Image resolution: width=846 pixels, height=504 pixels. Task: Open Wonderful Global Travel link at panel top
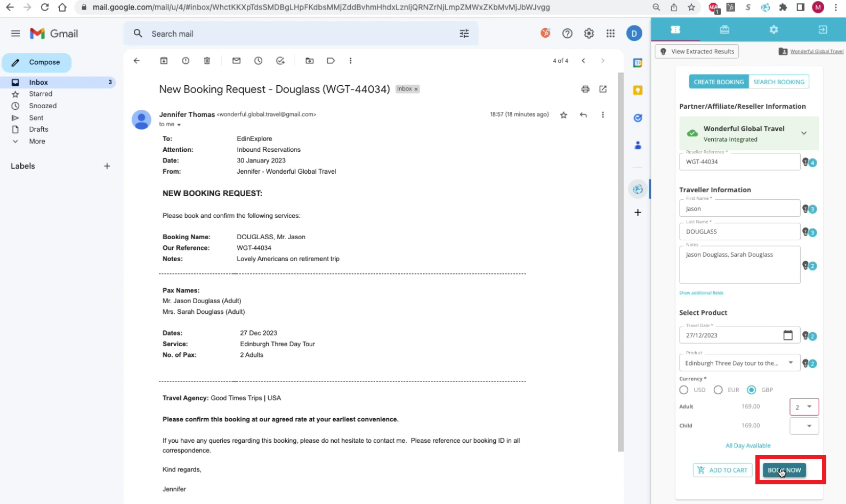[x=817, y=52]
